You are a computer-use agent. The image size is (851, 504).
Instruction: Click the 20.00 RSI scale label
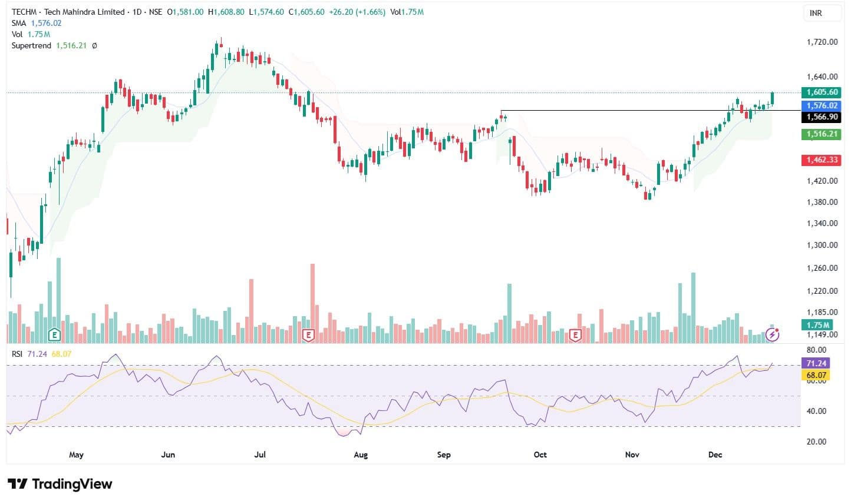816,442
